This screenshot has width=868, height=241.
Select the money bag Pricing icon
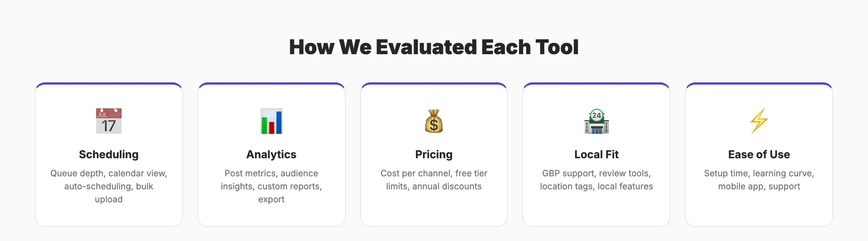[434, 121]
